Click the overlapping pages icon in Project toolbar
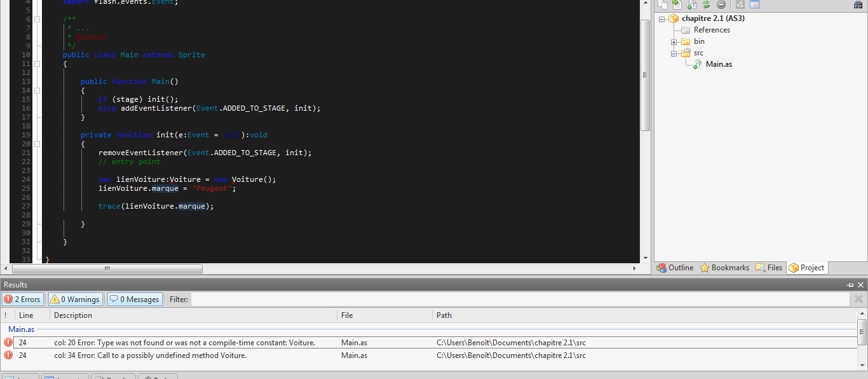 663,4
